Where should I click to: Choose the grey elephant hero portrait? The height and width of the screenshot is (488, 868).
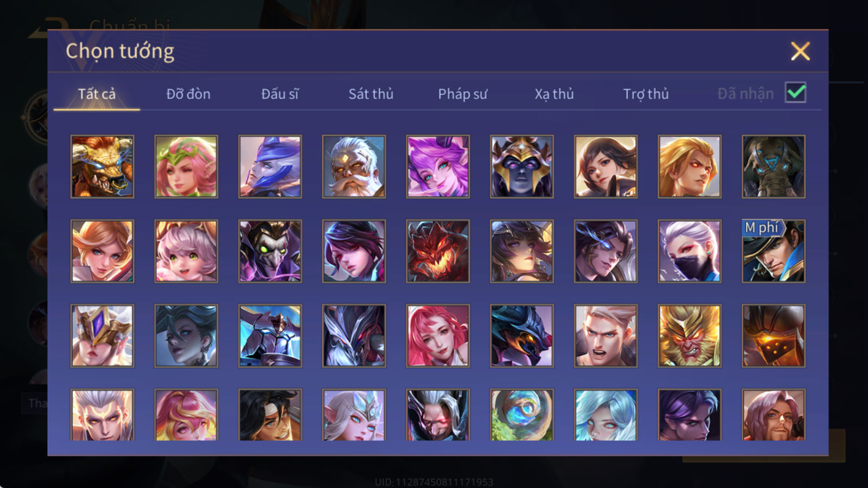pyautogui.click(x=774, y=166)
